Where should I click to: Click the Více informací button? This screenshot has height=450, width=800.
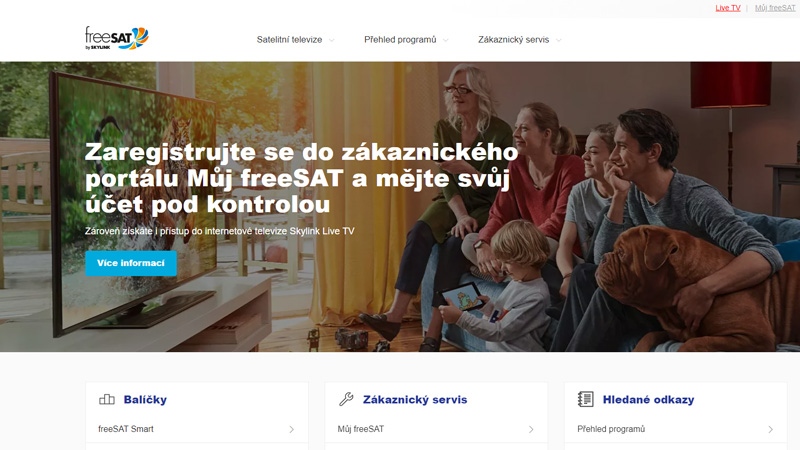(131, 263)
